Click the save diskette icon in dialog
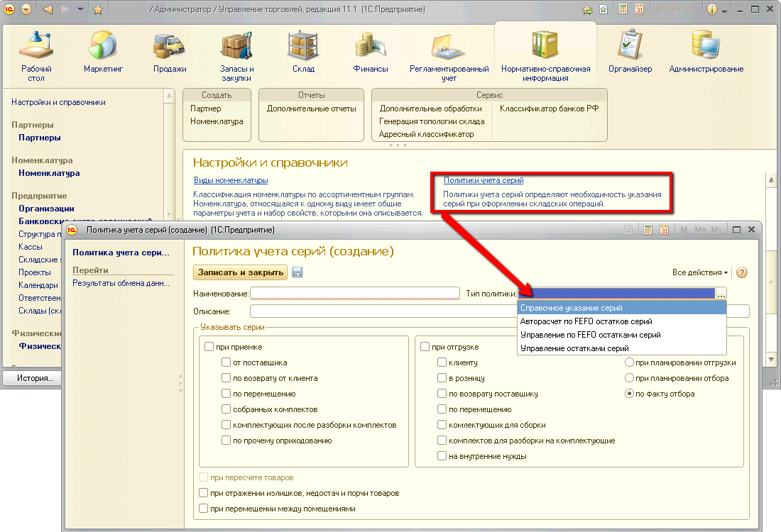The image size is (781, 532). (297, 272)
